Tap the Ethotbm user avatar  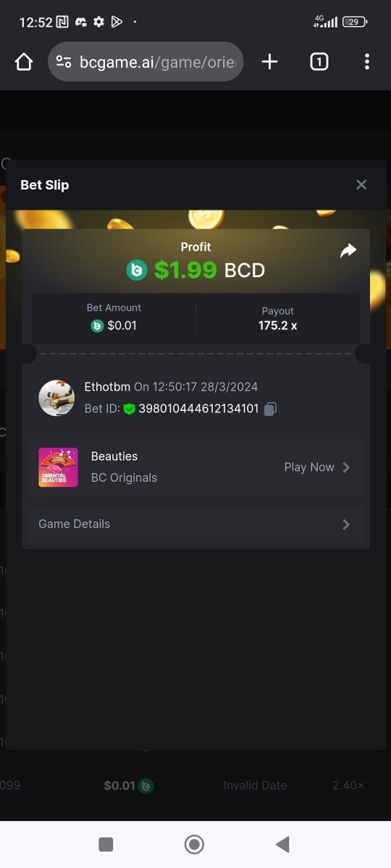point(56,398)
